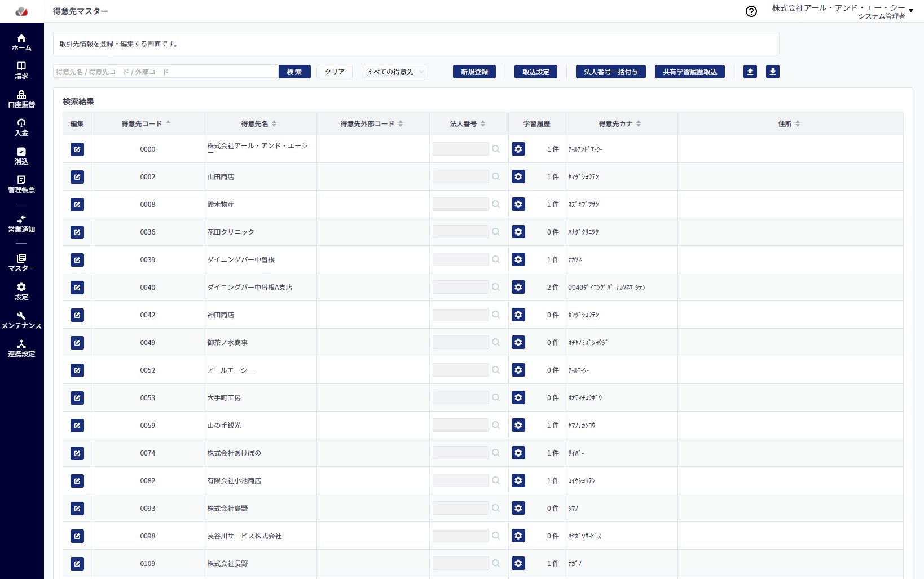Search corporate number for 株式会社あけぼの
The width and height of the screenshot is (924, 579).
click(496, 453)
